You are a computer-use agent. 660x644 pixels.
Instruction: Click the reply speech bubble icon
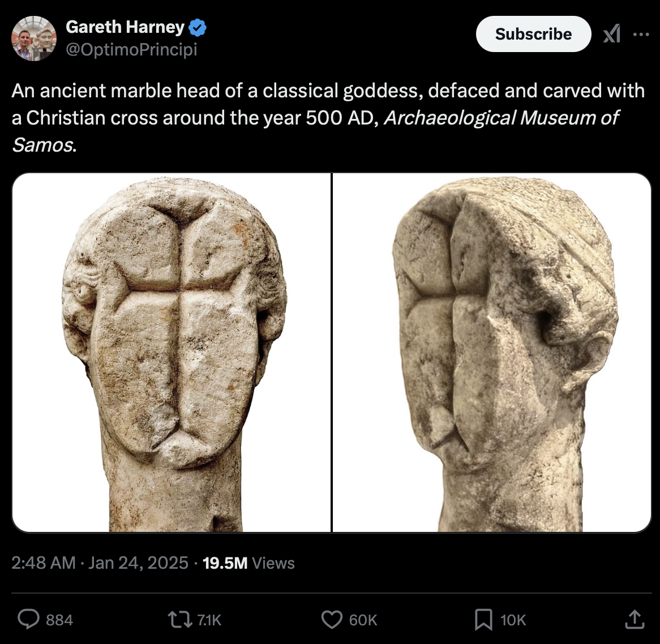coord(28,620)
